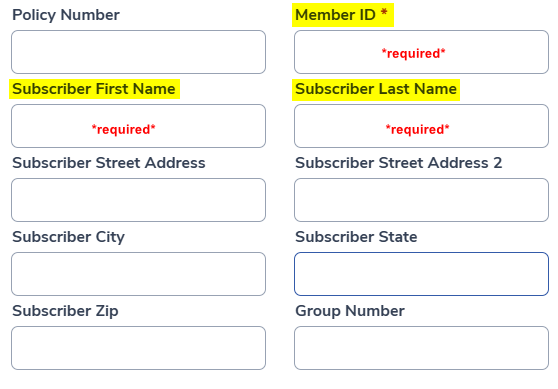Screen dimensions: 558x389
Task: Focus the Member ID required field
Action: pos(421,52)
